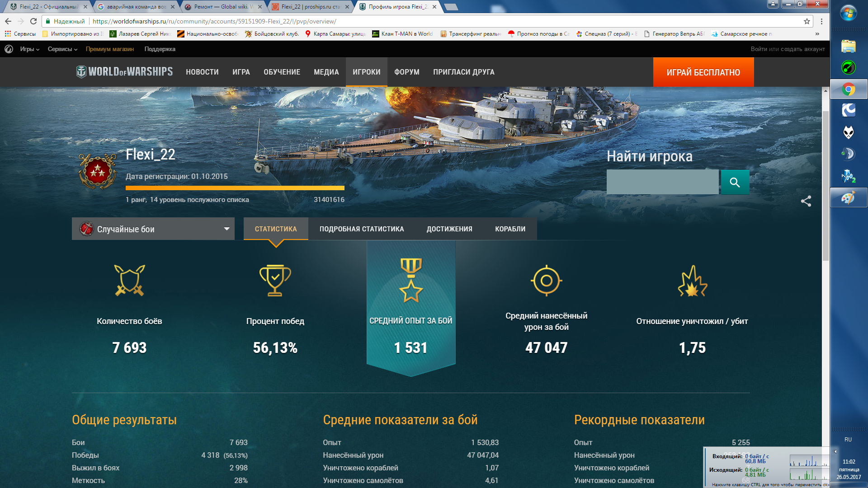Click the average damage target icon
Screen dimensions: 868x488
point(546,281)
